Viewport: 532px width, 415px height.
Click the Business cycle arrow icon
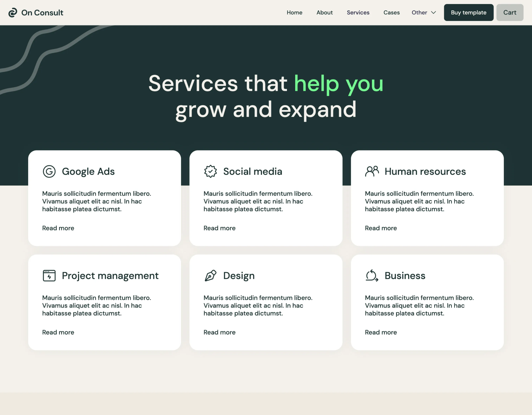pos(372,276)
